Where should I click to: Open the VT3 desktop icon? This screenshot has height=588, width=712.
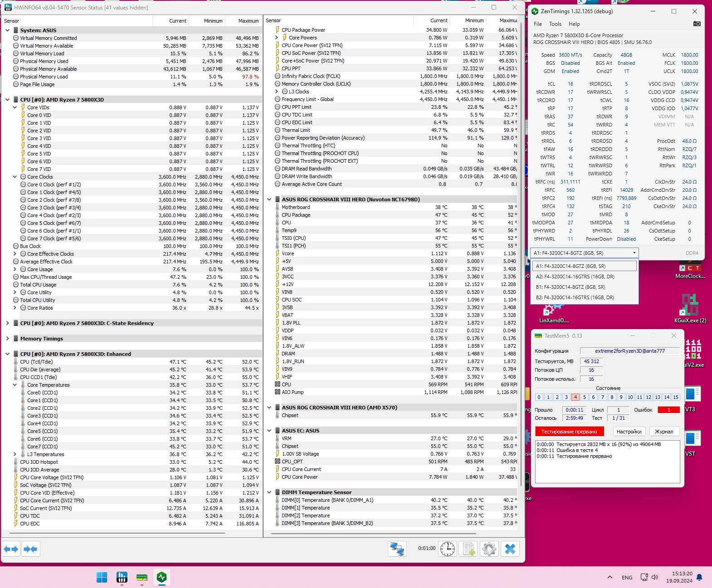[692, 399]
